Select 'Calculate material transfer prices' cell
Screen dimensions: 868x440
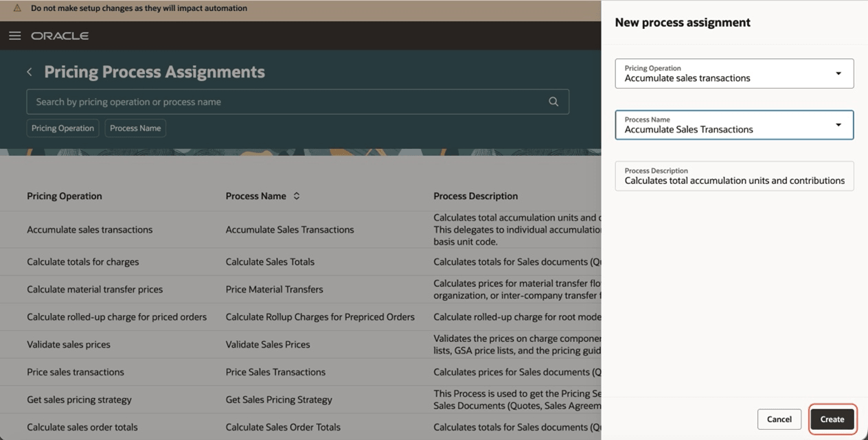(95, 290)
